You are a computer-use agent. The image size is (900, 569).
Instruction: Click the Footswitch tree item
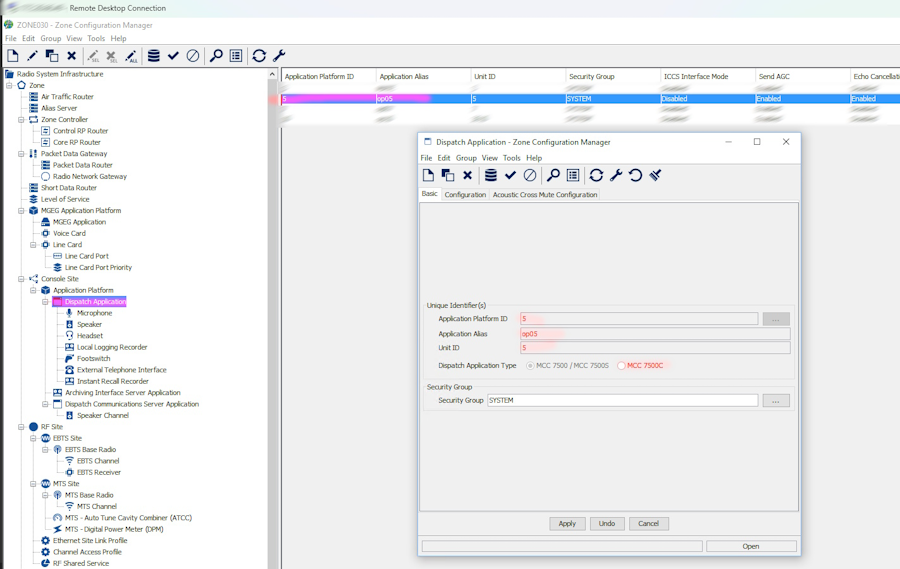pos(94,359)
